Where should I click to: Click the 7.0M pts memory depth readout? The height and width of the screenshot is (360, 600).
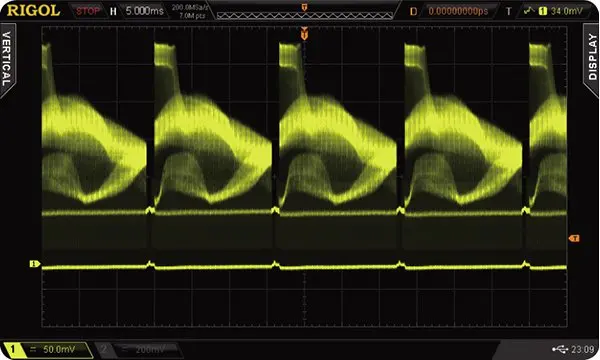point(192,16)
